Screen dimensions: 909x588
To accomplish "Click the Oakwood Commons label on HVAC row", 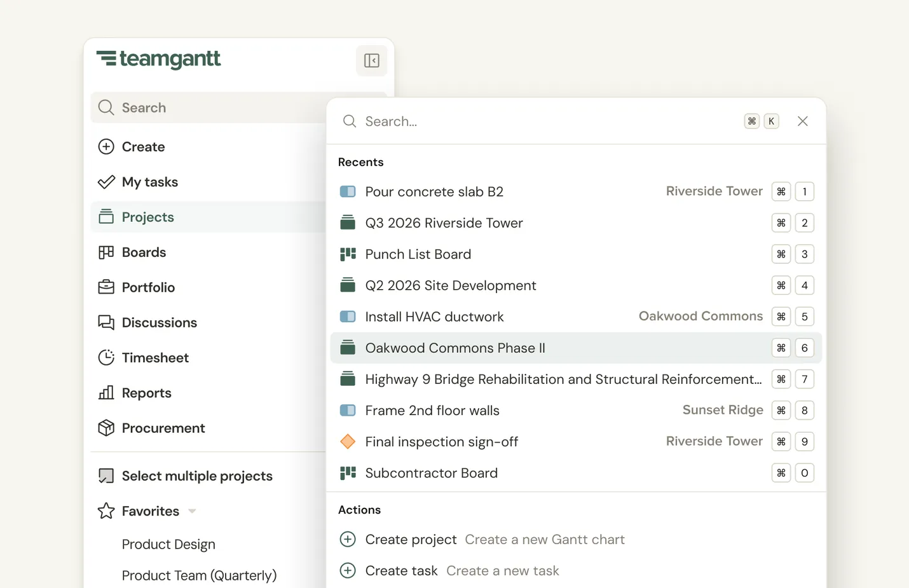I will pyautogui.click(x=701, y=317).
